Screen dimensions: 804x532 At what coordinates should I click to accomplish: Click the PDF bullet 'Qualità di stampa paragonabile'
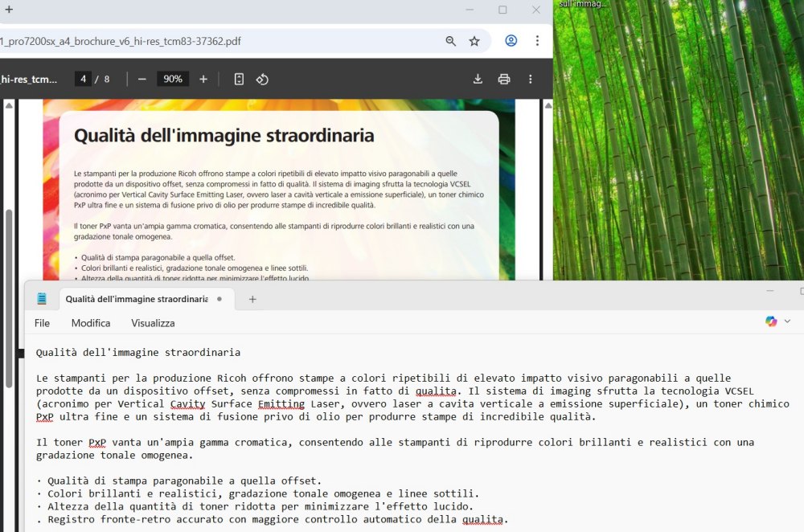[x=154, y=258]
